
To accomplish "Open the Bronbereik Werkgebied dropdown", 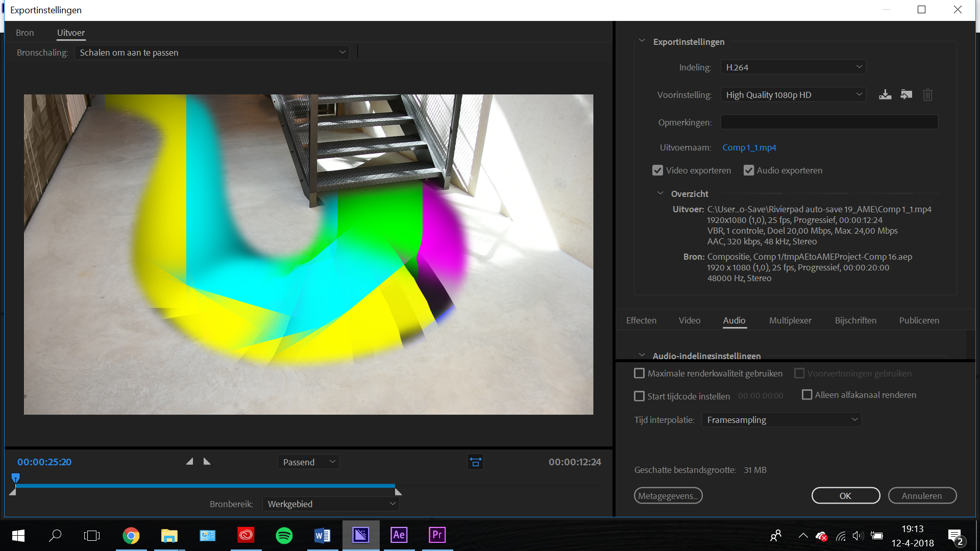I will (331, 504).
